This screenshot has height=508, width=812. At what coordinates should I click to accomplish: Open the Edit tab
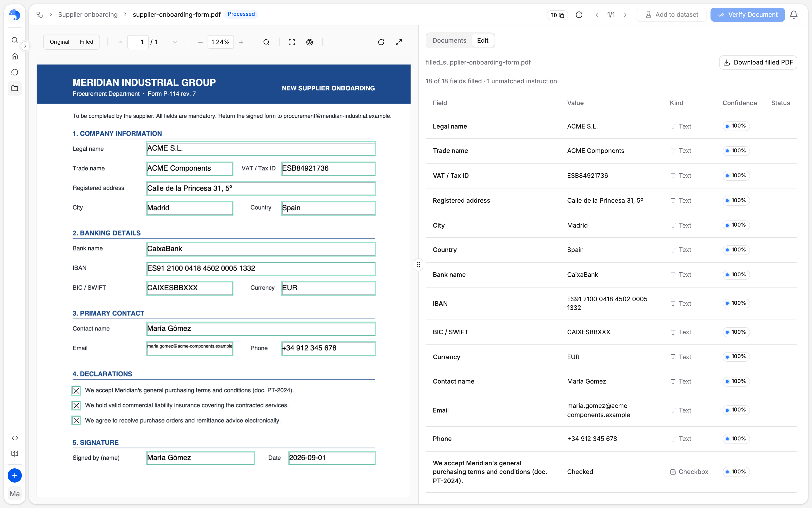tap(482, 40)
